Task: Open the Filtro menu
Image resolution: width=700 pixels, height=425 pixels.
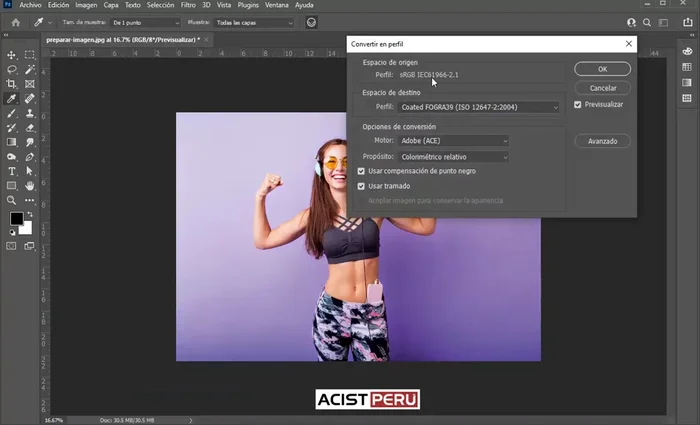Action: [x=194, y=5]
